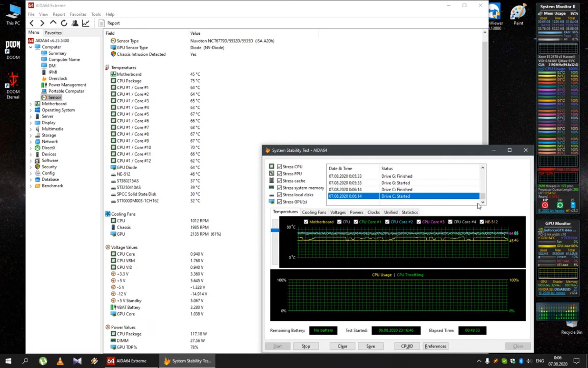Open the user icon in AIDA64 toolbar
Screen dimensions: 588x368
click(75, 23)
